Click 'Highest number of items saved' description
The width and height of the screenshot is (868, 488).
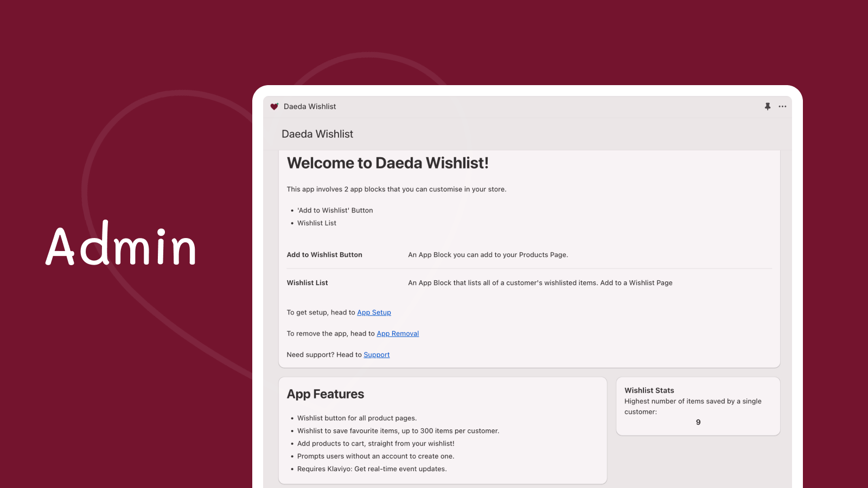pyautogui.click(x=693, y=407)
